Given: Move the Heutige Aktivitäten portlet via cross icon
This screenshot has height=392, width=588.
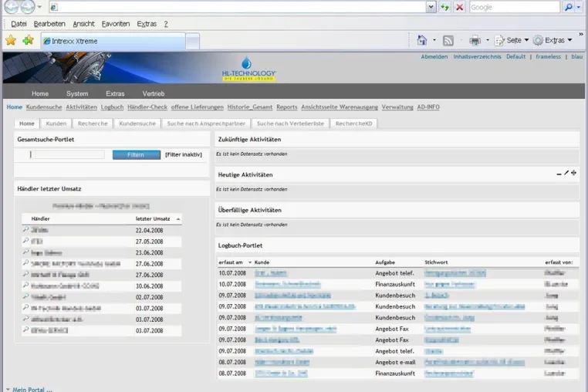Looking at the screenshot, I should click(574, 173).
